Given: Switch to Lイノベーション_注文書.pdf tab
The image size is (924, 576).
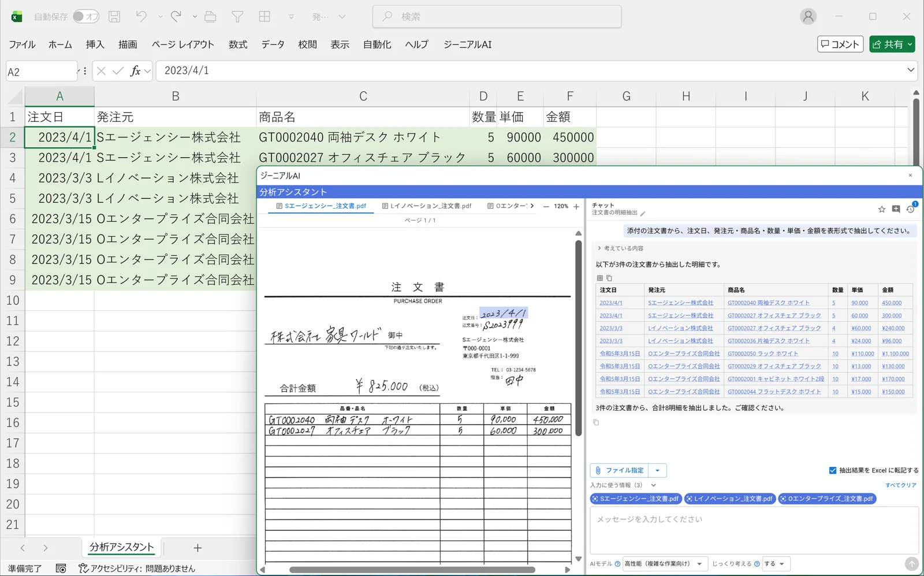Looking at the screenshot, I should pos(427,206).
